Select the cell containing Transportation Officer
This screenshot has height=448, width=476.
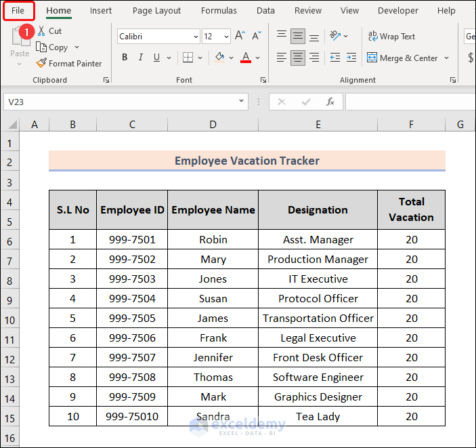click(318, 318)
